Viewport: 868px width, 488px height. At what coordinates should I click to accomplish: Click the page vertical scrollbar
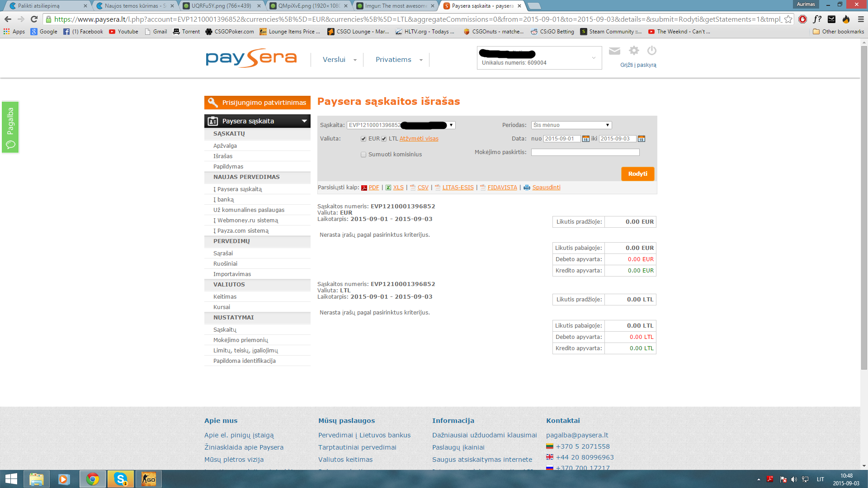point(864,208)
